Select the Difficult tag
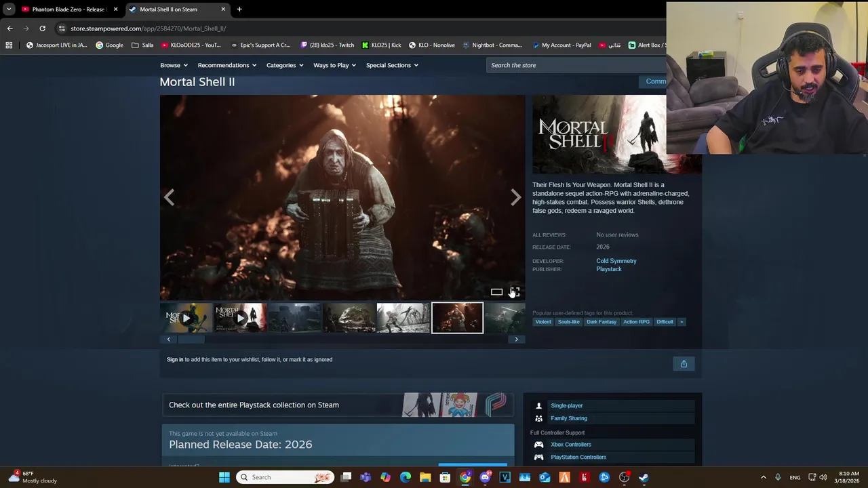 (665, 322)
